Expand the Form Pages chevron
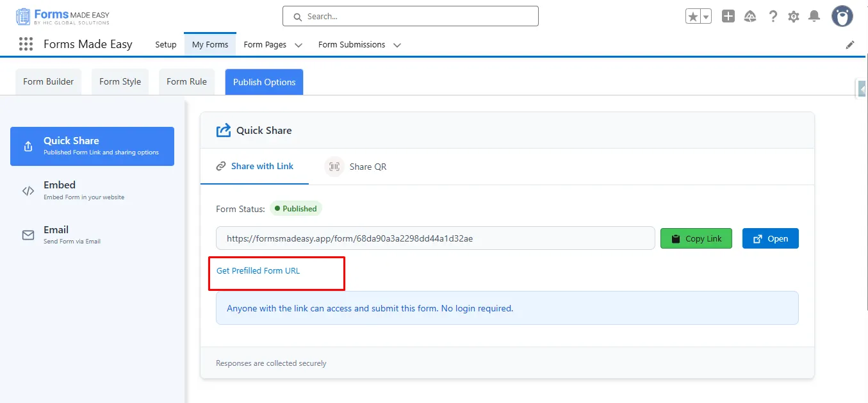 [x=299, y=45]
